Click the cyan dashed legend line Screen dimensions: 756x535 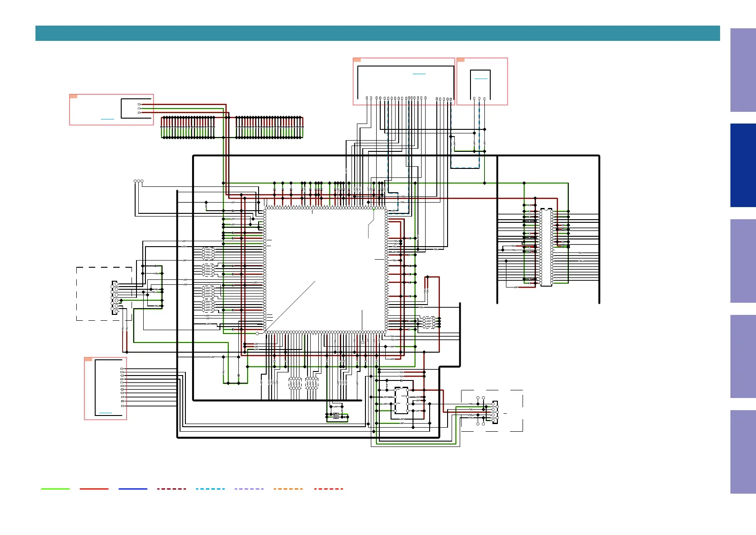point(210,489)
